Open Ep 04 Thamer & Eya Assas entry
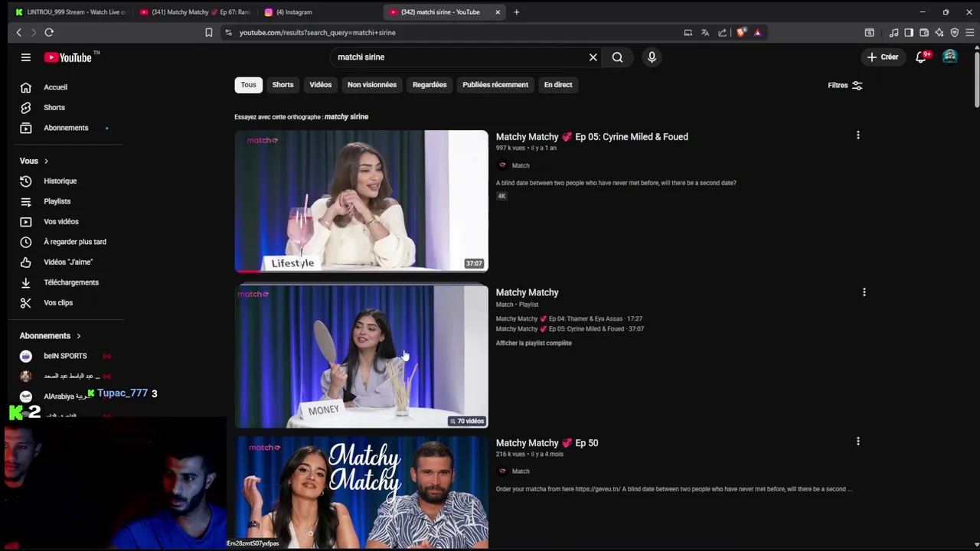 coord(569,319)
